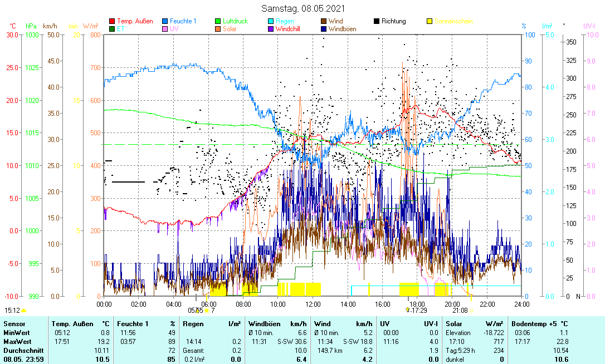Select the brown Wind legend swatch
605x364 pixels.
tap(324, 22)
